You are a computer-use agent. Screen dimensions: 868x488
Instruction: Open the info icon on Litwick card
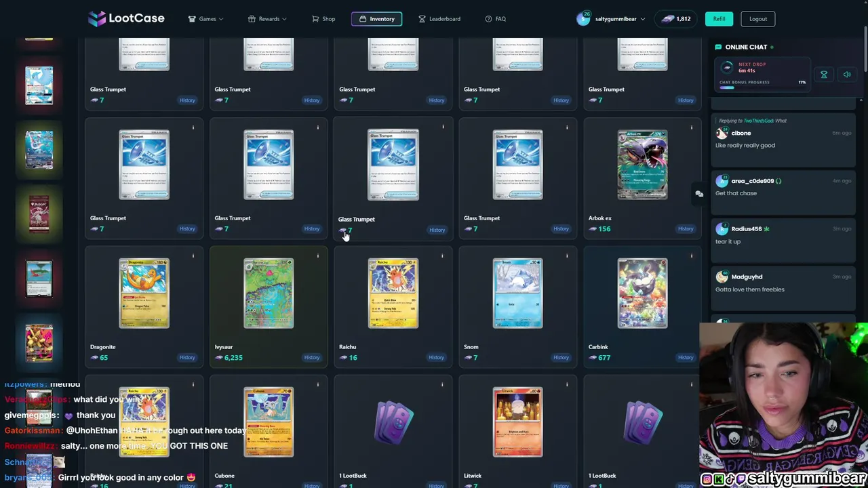pos(567,384)
